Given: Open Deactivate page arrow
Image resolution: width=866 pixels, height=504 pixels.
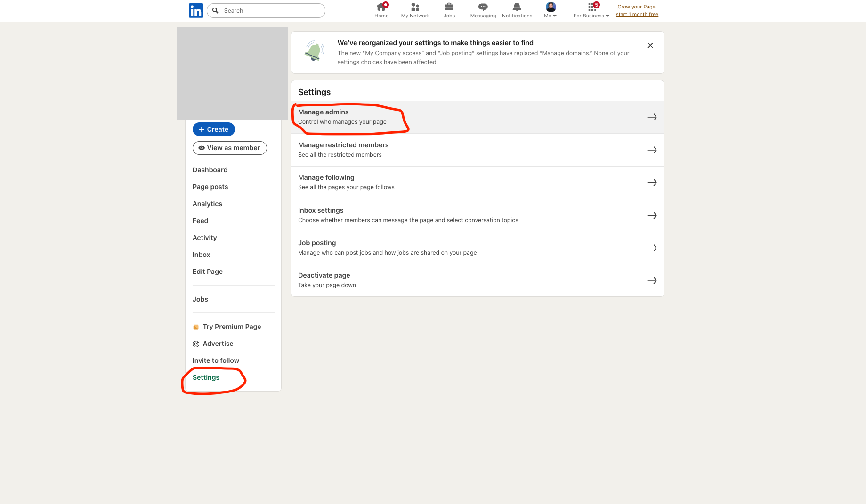Looking at the screenshot, I should tap(652, 280).
